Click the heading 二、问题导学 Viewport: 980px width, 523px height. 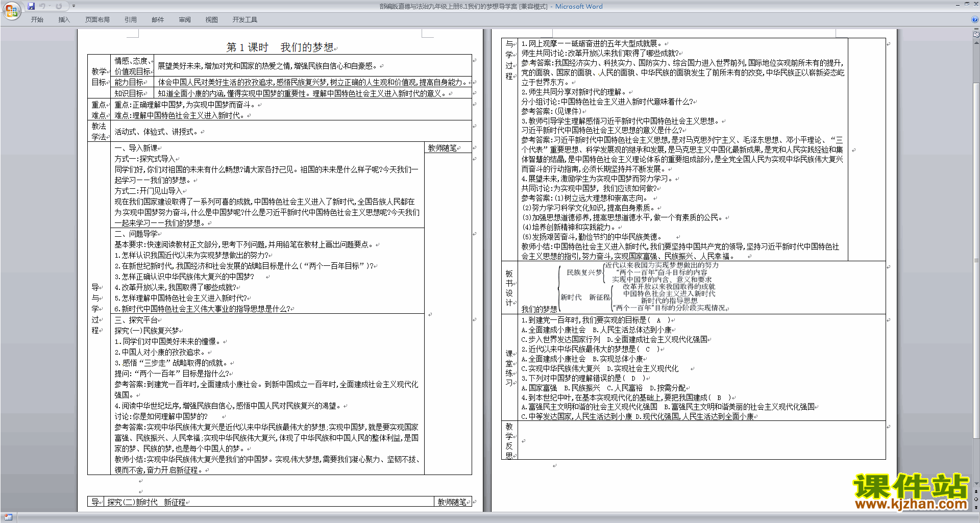pos(136,234)
